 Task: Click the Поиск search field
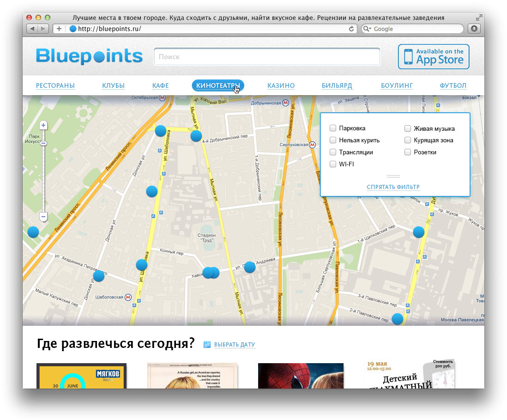click(267, 57)
